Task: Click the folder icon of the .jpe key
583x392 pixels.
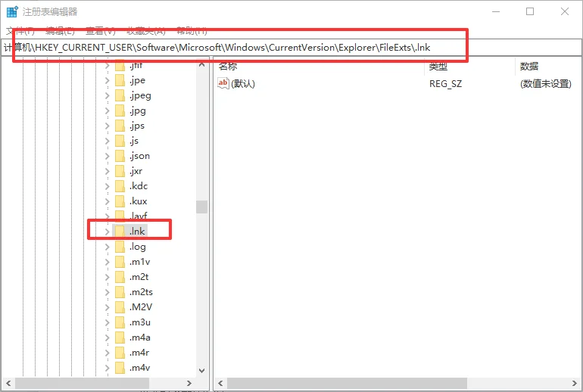Action: (x=120, y=80)
